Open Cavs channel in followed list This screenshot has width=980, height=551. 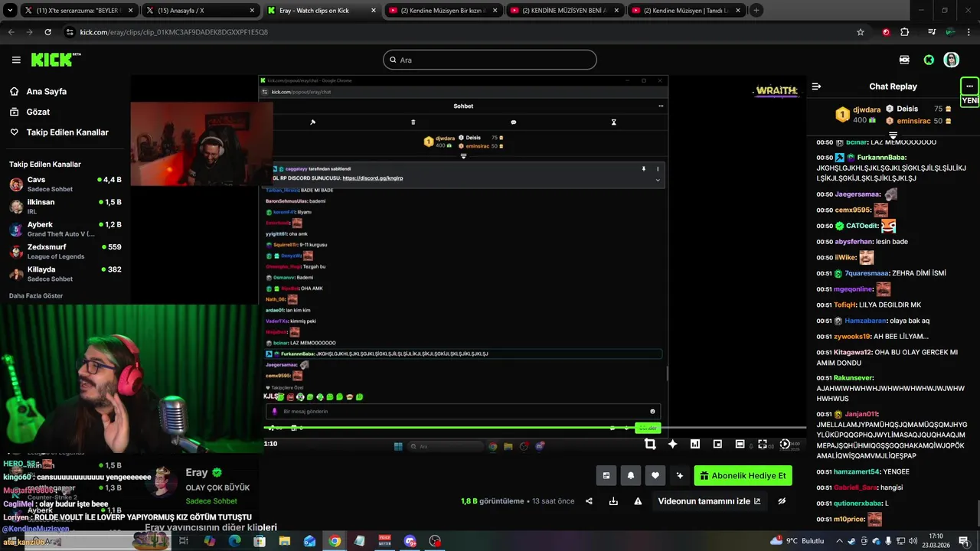click(65, 184)
